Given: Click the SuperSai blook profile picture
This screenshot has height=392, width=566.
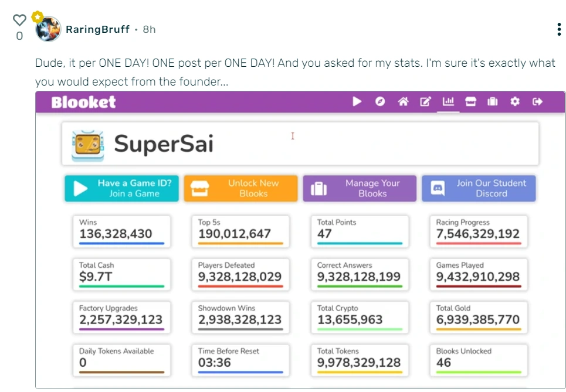Looking at the screenshot, I should tap(88, 144).
